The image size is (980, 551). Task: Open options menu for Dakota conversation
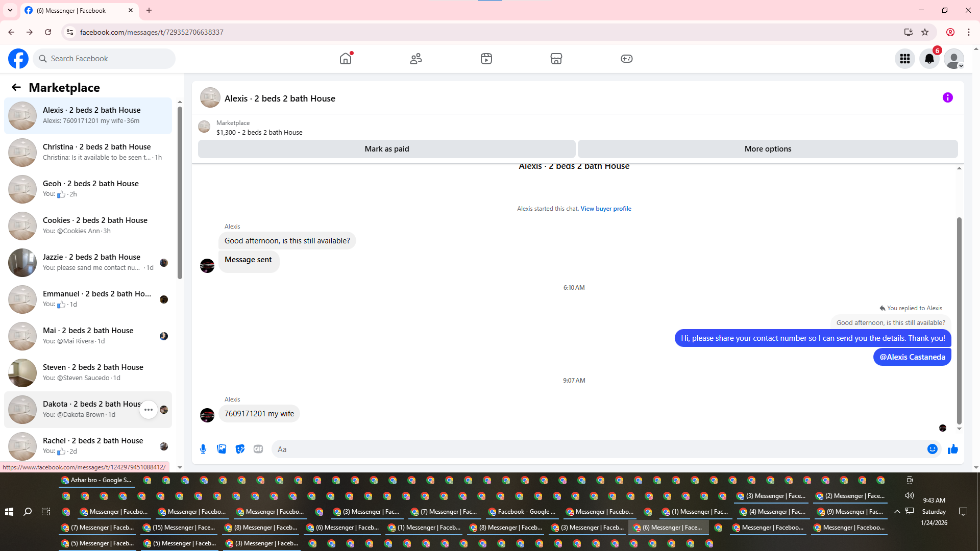[x=149, y=410]
